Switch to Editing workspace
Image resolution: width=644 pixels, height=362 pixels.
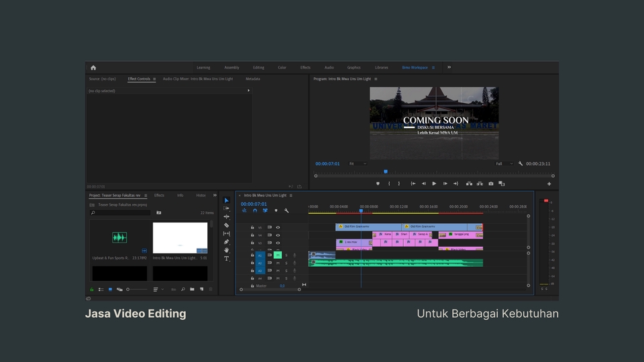pos(259,68)
